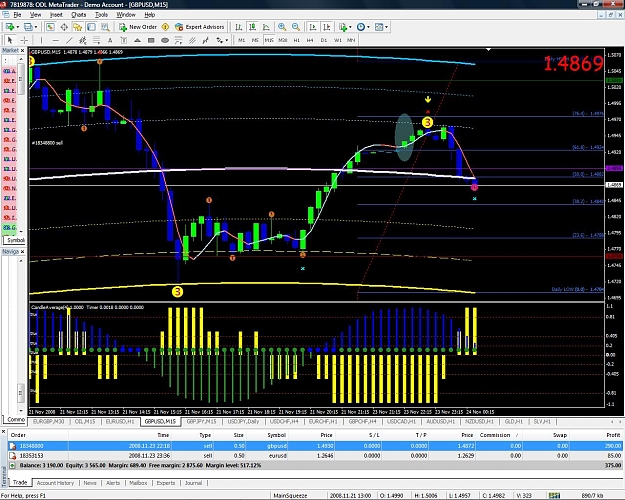
Task: Click the New Chart toolbar icon
Action: click(x=10, y=27)
